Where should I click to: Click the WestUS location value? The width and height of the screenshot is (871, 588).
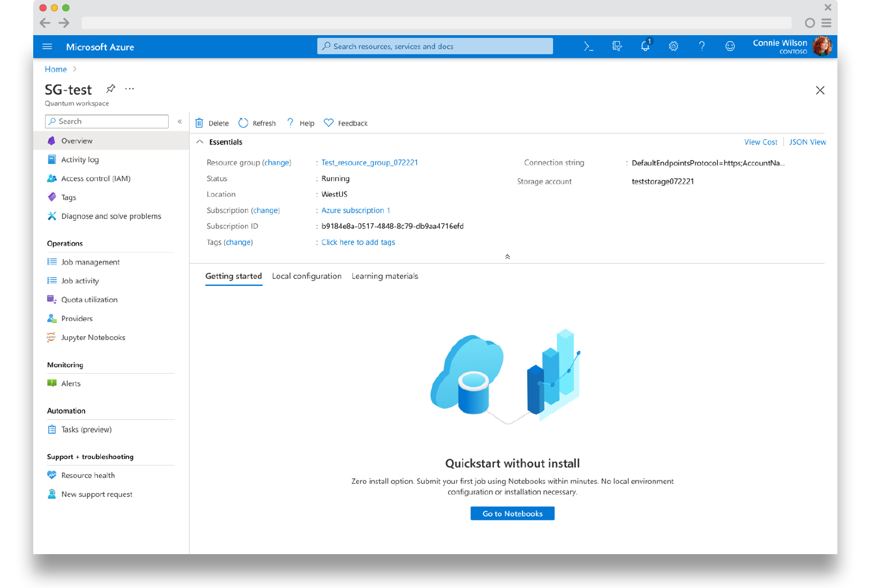[334, 195]
